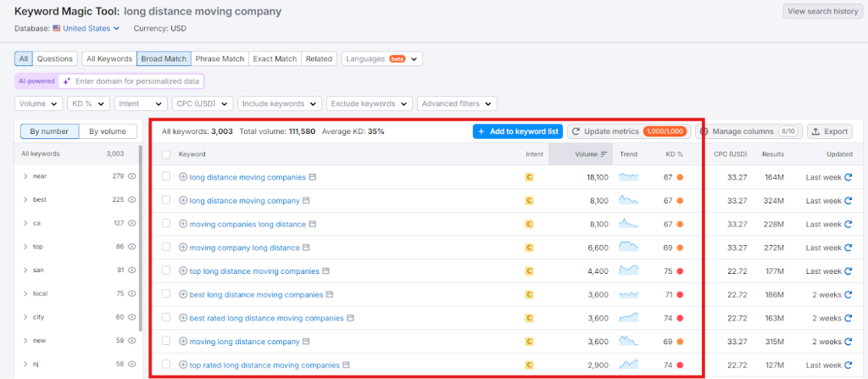
Task: Click the domain input for personalized data
Action: point(137,81)
